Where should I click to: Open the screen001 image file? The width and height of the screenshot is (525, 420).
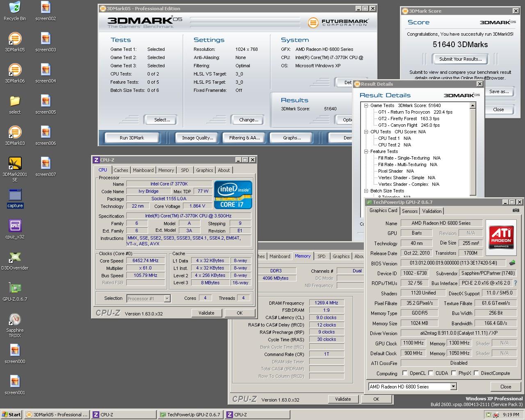coord(15,385)
